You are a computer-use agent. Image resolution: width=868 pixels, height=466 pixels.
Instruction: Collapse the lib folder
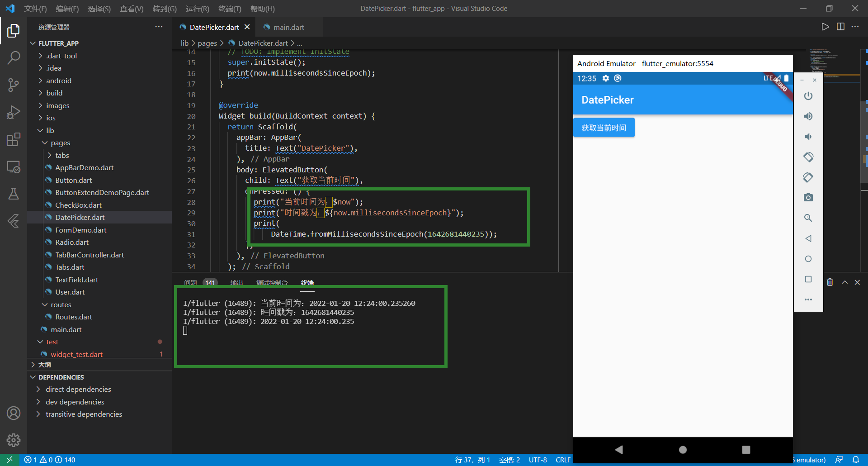pos(50,130)
